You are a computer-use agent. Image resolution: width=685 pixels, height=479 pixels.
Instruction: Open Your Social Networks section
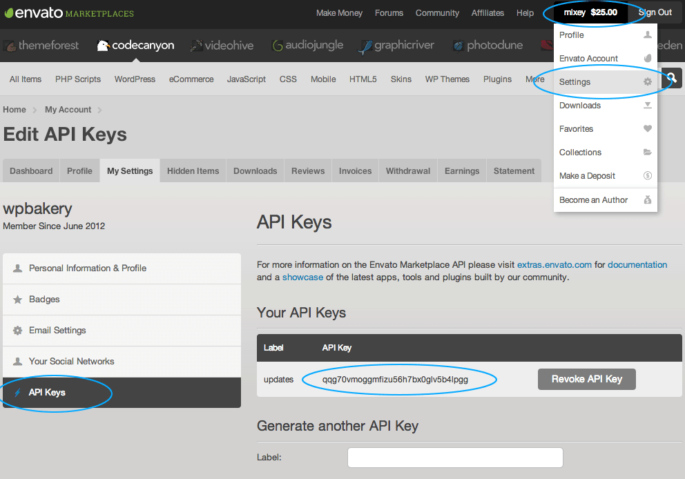point(71,361)
